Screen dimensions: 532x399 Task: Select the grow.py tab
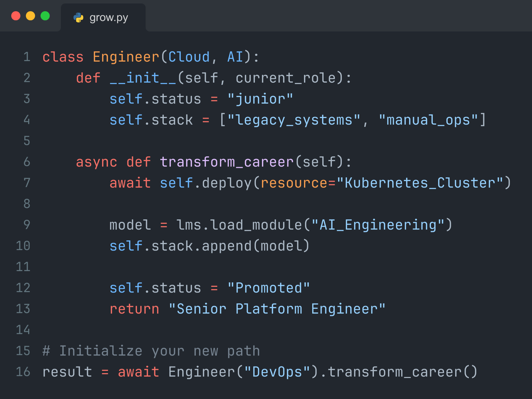click(109, 18)
